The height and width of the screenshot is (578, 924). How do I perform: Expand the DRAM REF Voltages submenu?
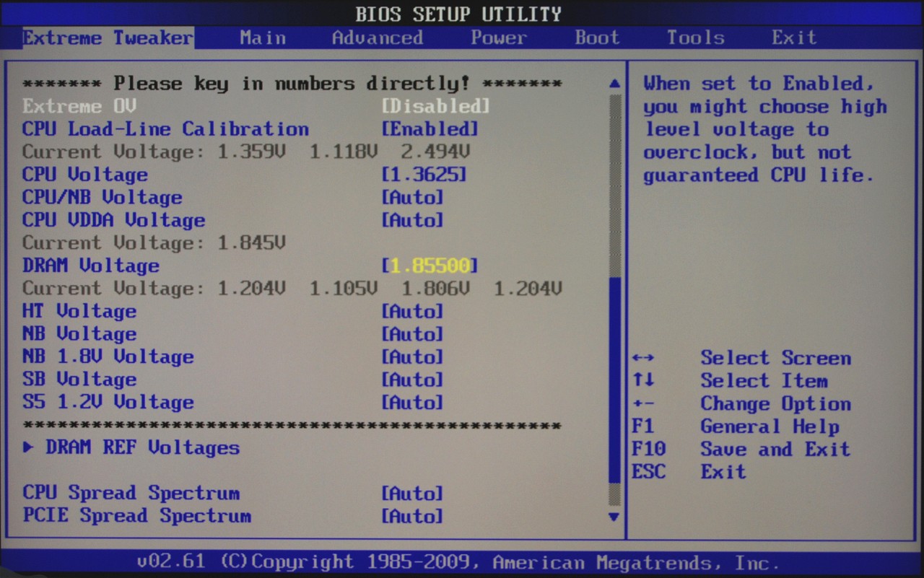[x=142, y=447]
